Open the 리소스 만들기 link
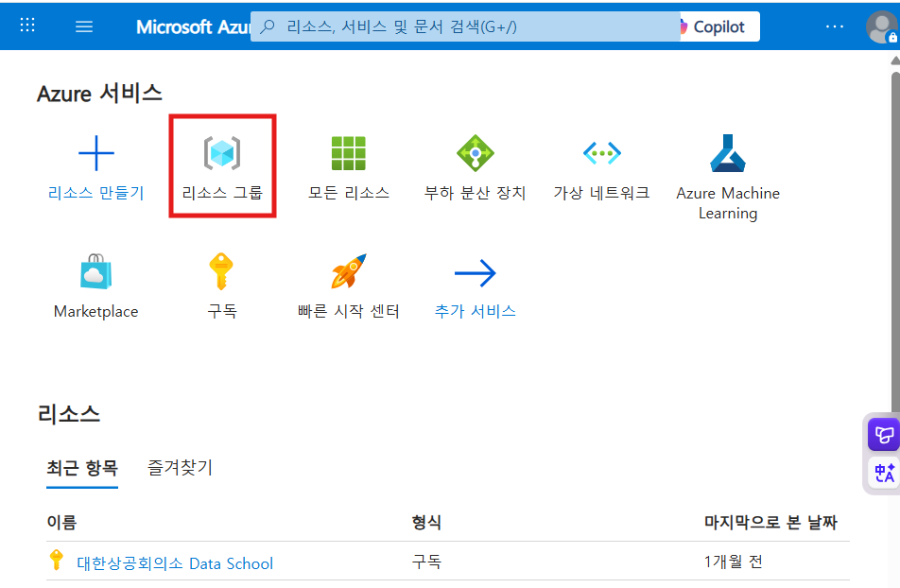This screenshot has width=900, height=588. (x=95, y=193)
